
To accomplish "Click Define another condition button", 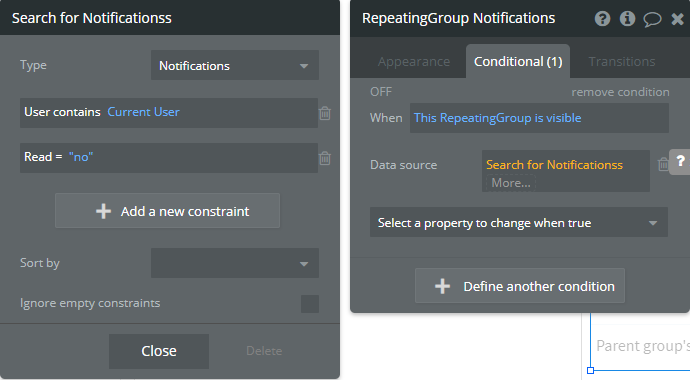I will coord(520,286).
